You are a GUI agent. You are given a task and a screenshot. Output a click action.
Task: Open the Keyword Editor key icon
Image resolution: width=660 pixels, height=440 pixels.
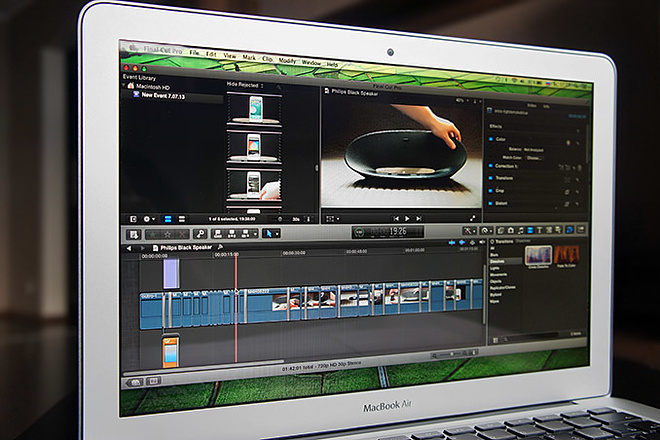click(x=200, y=234)
